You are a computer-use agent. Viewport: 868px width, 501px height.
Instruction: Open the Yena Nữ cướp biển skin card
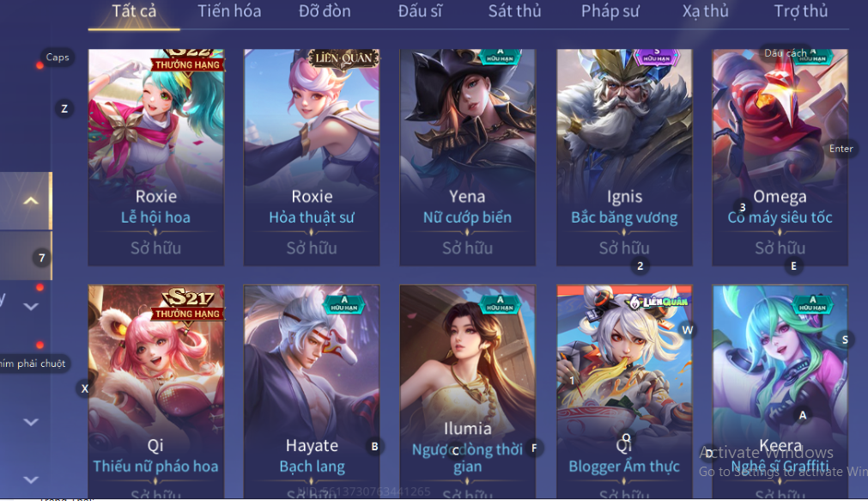coord(468,157)
